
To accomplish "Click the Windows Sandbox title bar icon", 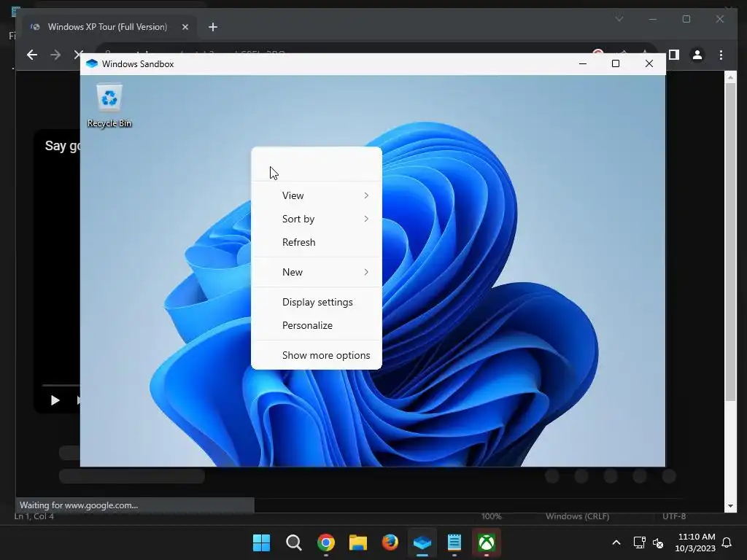I will 92,64.
